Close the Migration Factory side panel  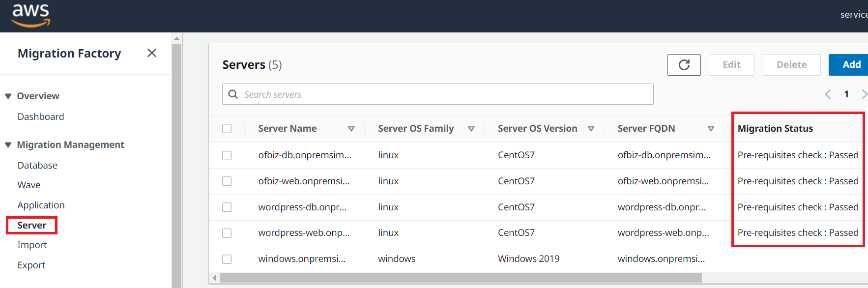click(x=152, y=53)
